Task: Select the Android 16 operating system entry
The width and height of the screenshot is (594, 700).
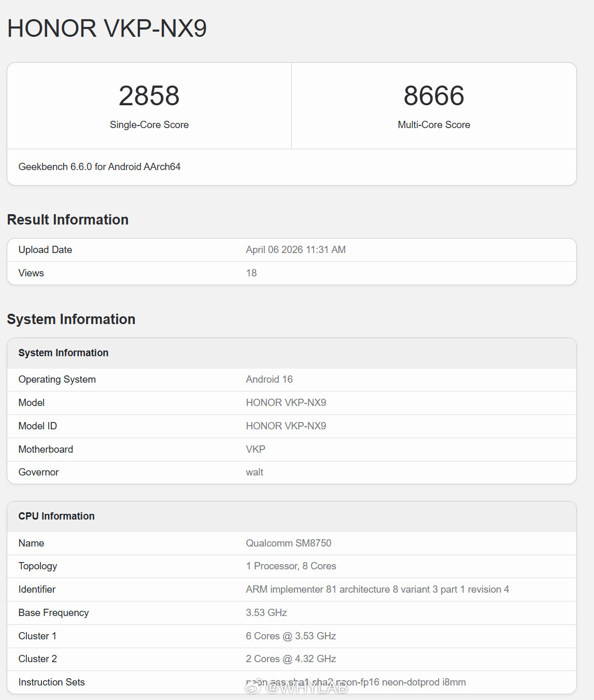Action: [269, 379]
